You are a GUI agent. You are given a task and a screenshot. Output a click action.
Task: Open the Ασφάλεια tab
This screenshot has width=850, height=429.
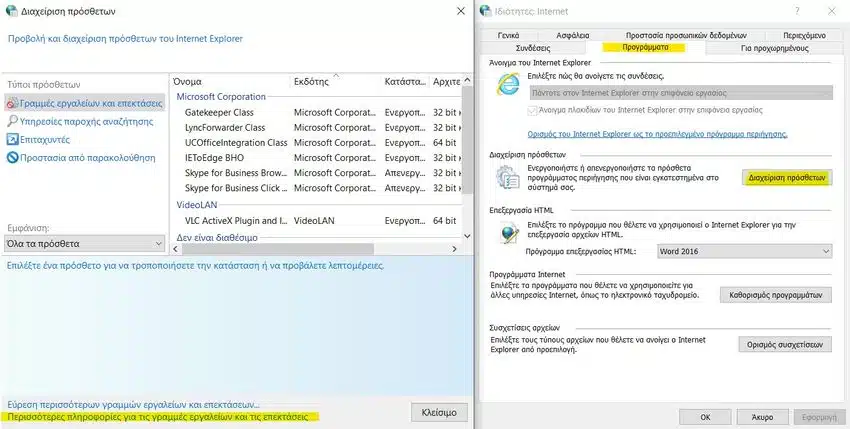572,35
